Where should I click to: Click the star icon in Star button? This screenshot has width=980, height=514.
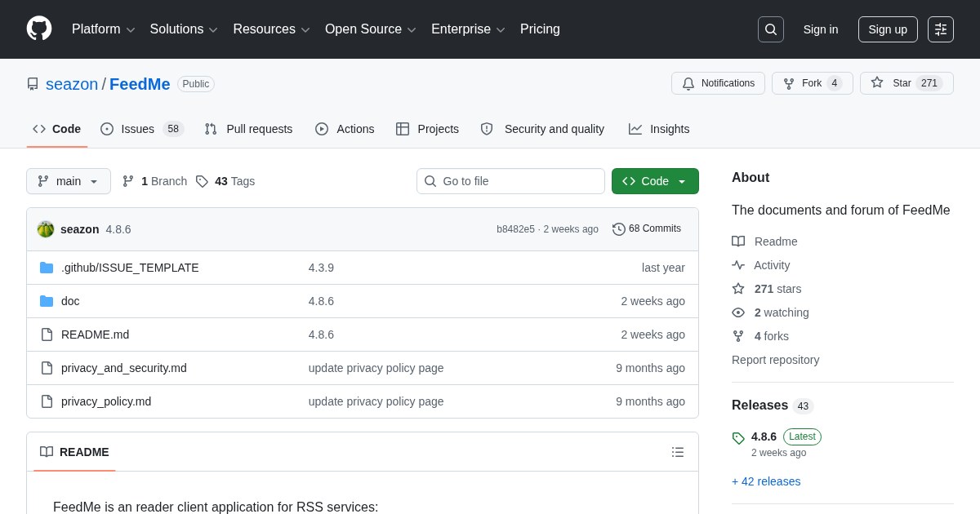(x=877, y=82)
